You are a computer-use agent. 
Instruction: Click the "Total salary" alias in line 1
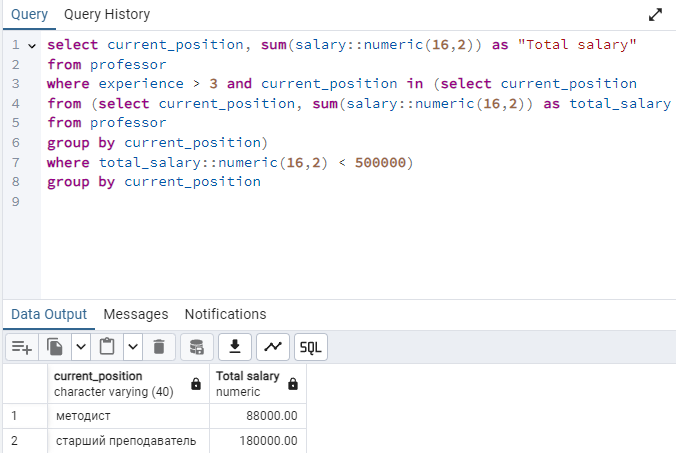point(577,44)
